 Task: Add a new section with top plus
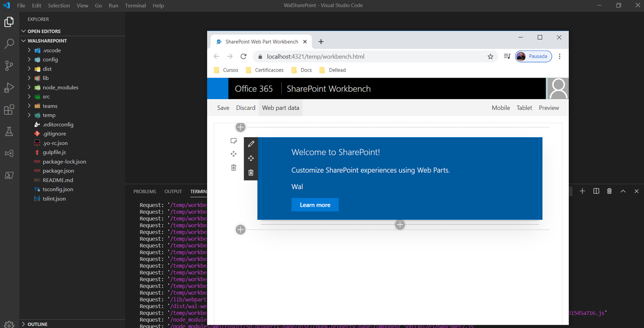(240, 127)
